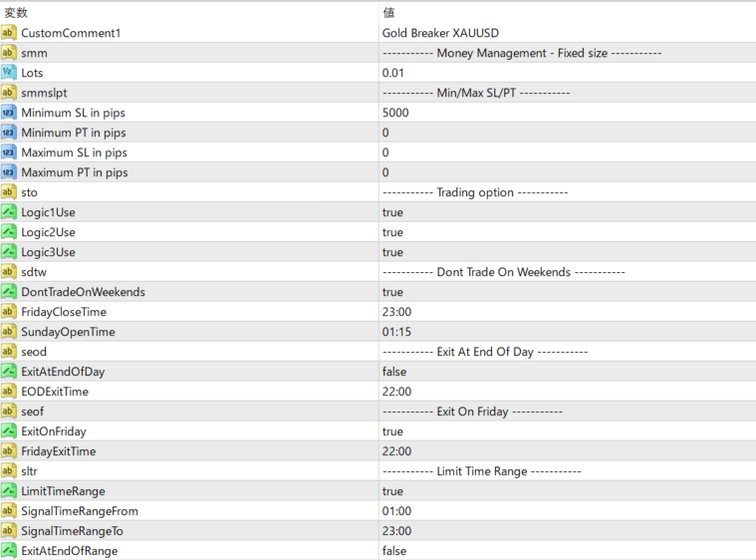The image size is (756, 560).
Task: Select the SignalTimeRangeFrom parameter name
Action: (80, 511)
